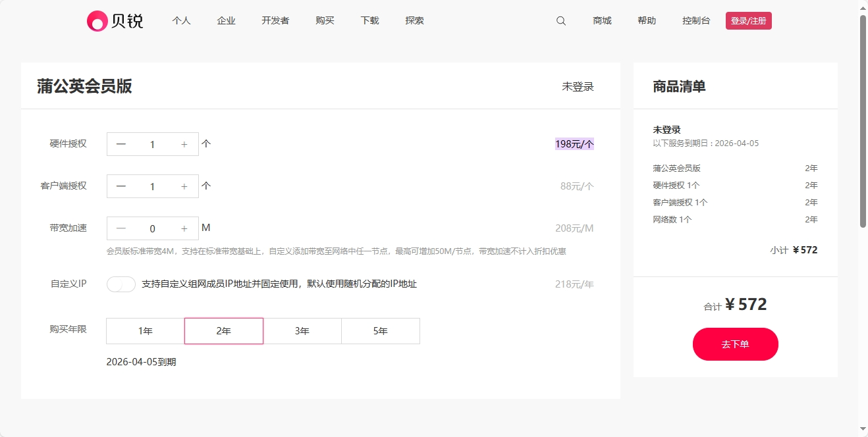The image size is (868, 437).
Task: Open the 帮助 link
Action: (647, 21)
